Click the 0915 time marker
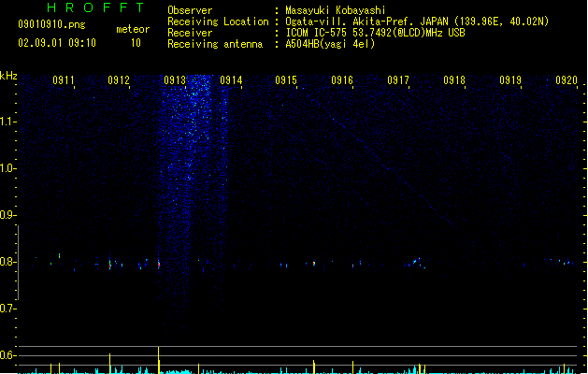The width and height of the screenshot is (588, 374). [x=286, y=80]
